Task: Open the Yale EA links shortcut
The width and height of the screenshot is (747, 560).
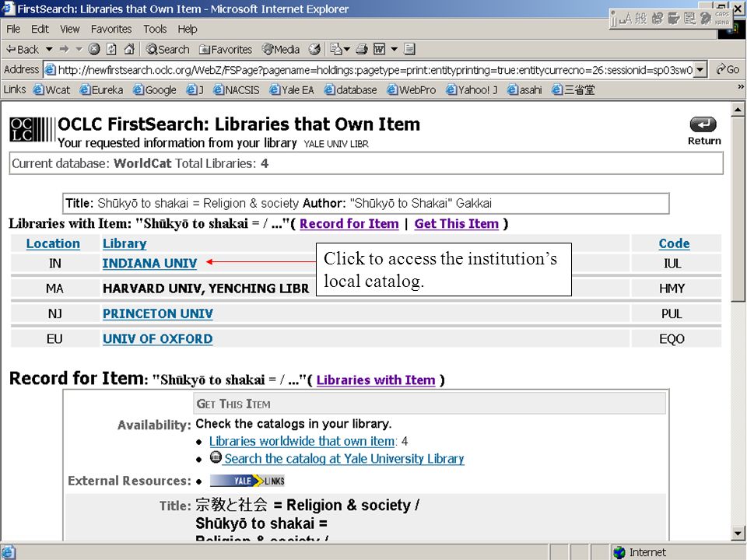Action: [292, 90]
